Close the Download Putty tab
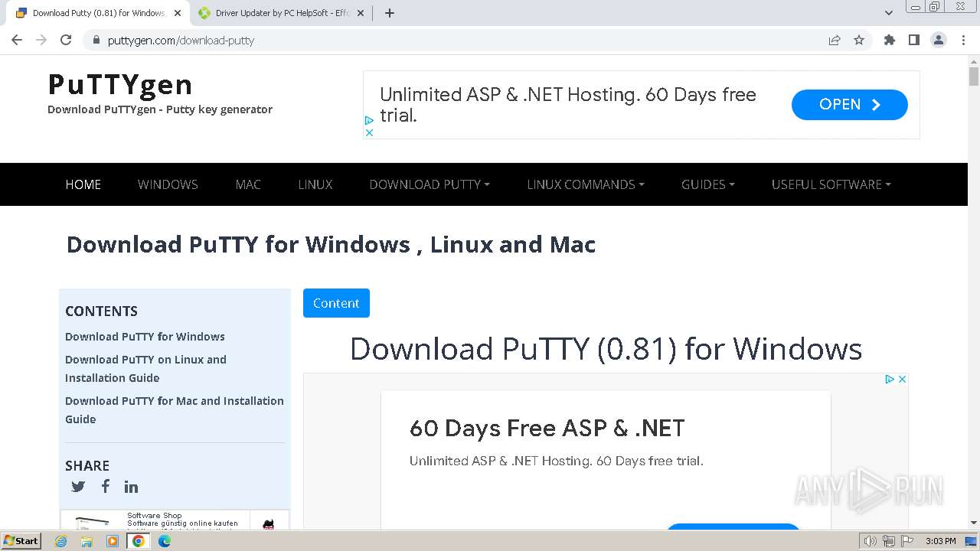This screenshot has height=551, width=980. (178, 13)
